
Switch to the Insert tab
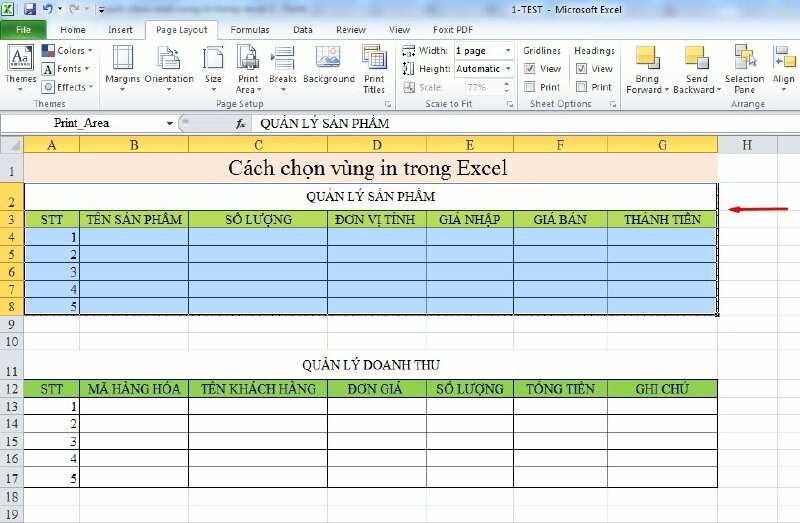[x=120, y=30]
